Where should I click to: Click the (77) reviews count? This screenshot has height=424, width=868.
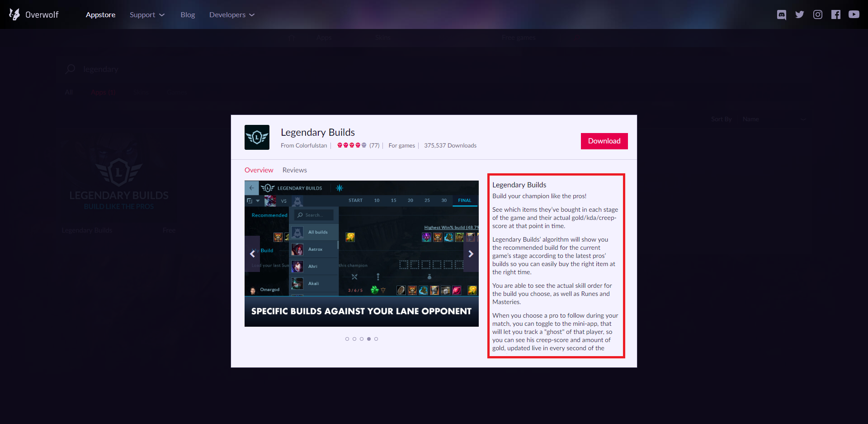374,145
